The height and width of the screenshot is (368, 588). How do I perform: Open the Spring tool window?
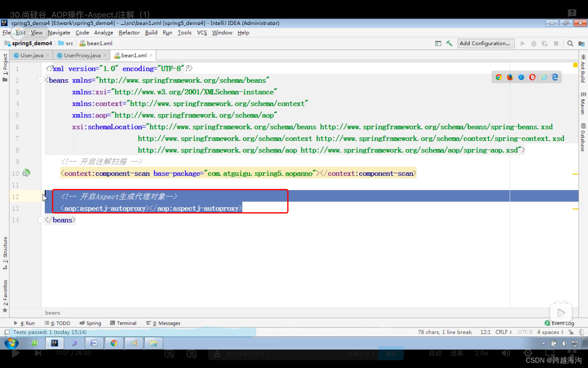click(x=90, y=323)
